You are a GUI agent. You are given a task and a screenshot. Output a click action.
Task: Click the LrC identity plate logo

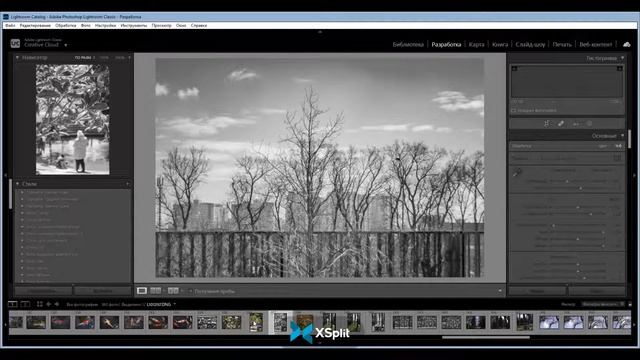pos(15,43)
